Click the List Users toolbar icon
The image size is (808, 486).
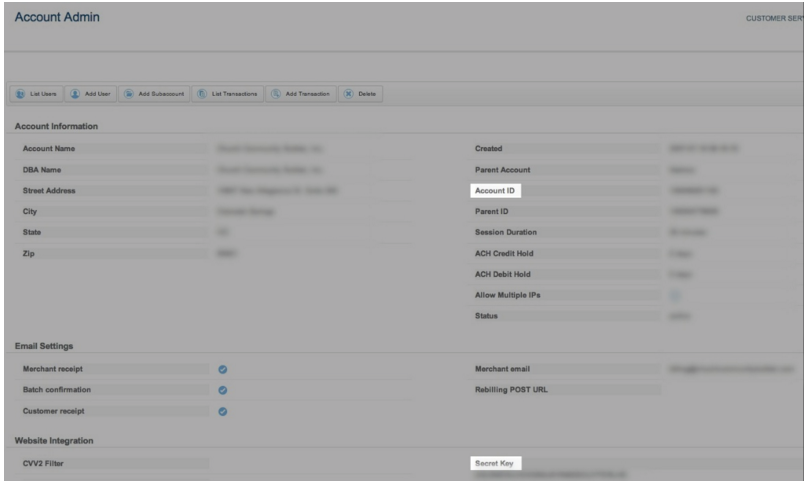coord(21,94)
